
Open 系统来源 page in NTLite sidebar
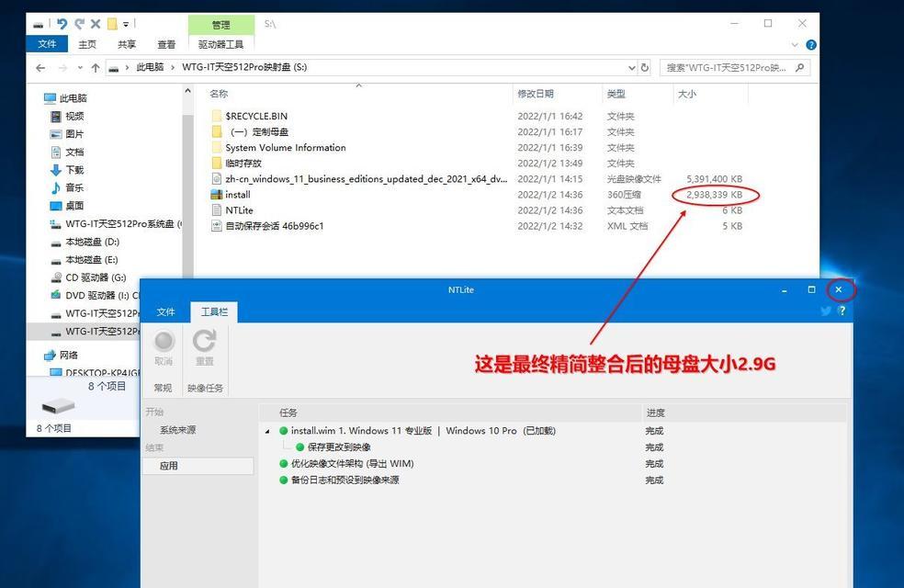177,430
